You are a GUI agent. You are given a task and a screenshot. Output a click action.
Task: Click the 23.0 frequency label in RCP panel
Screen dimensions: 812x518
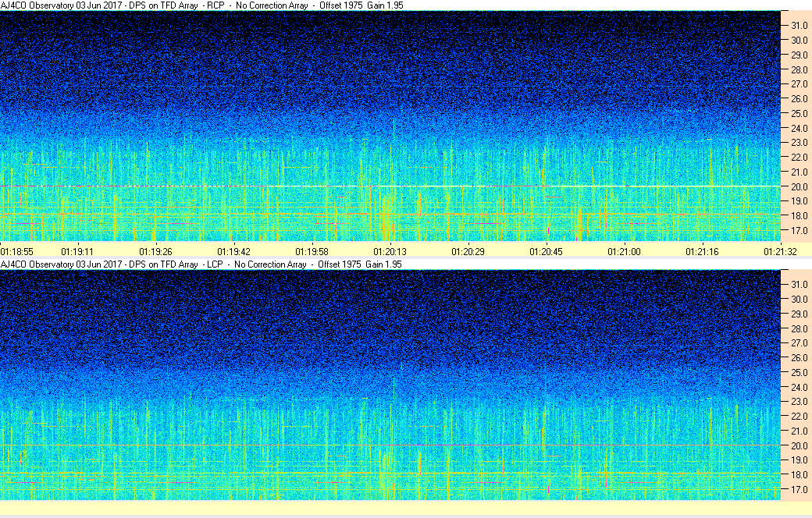[x=800, y=143]
